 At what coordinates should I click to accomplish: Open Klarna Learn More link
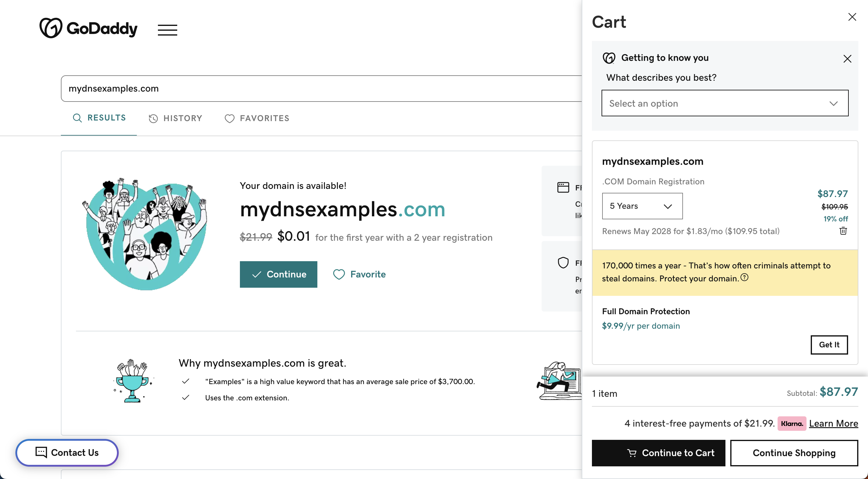pos(833,424)
